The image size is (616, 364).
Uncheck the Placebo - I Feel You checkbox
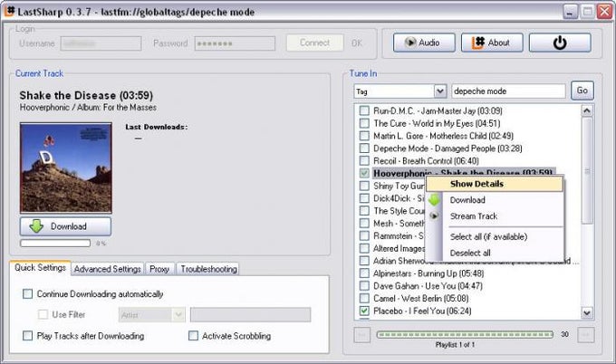click(364, 311)
